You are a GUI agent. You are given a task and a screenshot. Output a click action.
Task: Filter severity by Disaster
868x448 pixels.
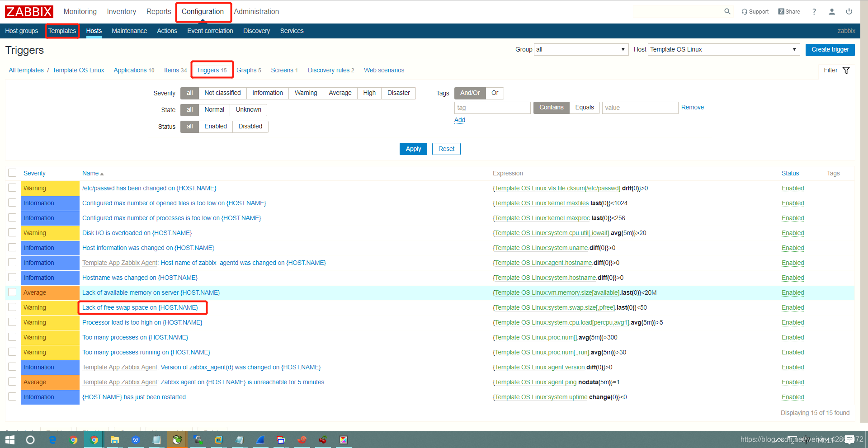click(398, 93)
